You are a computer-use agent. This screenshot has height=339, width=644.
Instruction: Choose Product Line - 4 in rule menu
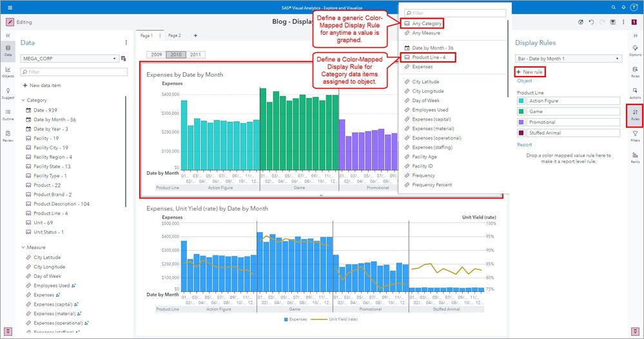[429, 57]
